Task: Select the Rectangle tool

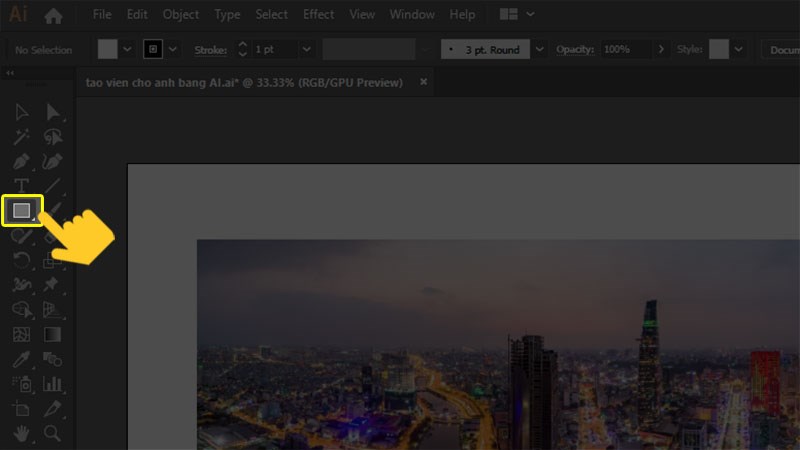Action: (x=22, y=210)
